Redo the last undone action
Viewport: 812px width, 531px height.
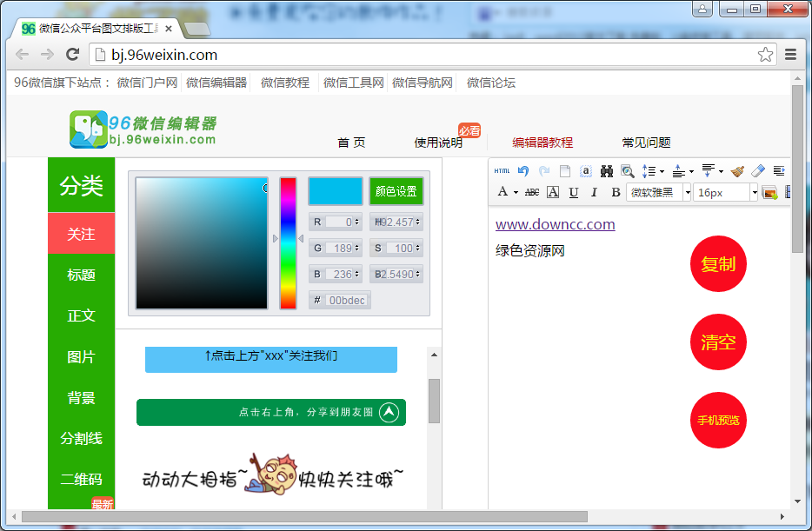[542, 171]
